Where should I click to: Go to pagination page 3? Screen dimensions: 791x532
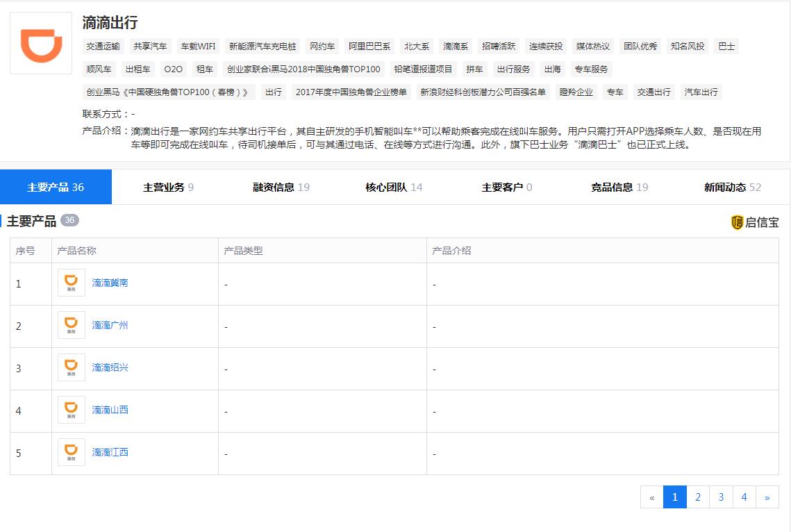(721, 497)
